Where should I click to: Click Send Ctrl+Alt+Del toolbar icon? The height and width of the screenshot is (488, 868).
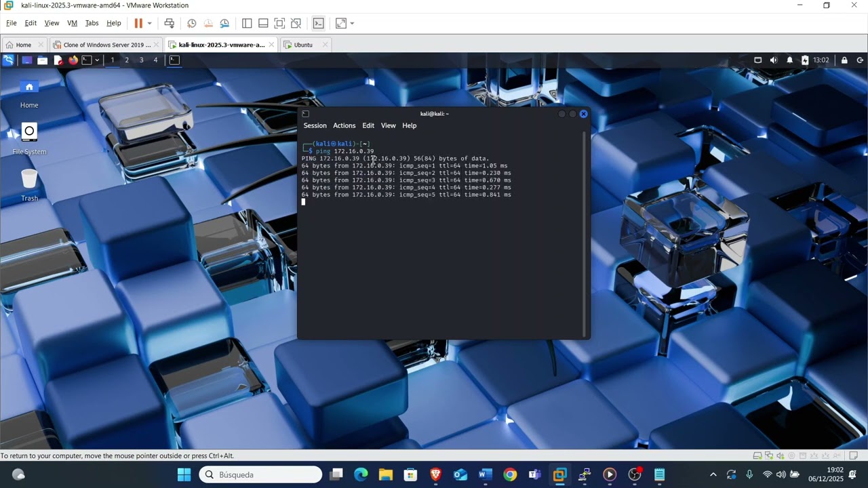tap(170, 23)
